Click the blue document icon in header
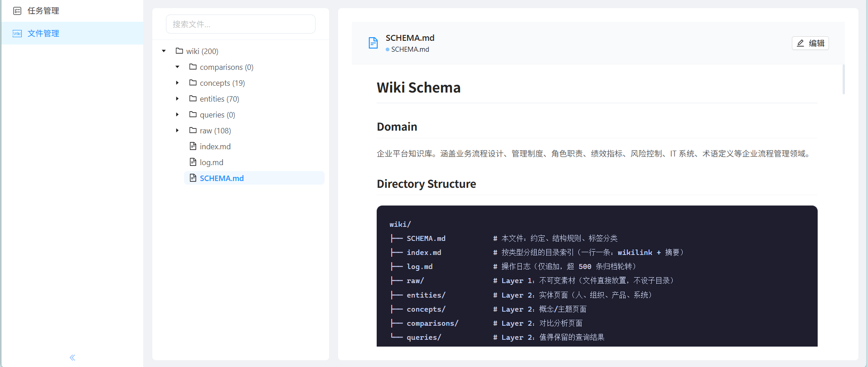This screenshot has height=367, width=868. pyautogui.click(x=373, y=43)
